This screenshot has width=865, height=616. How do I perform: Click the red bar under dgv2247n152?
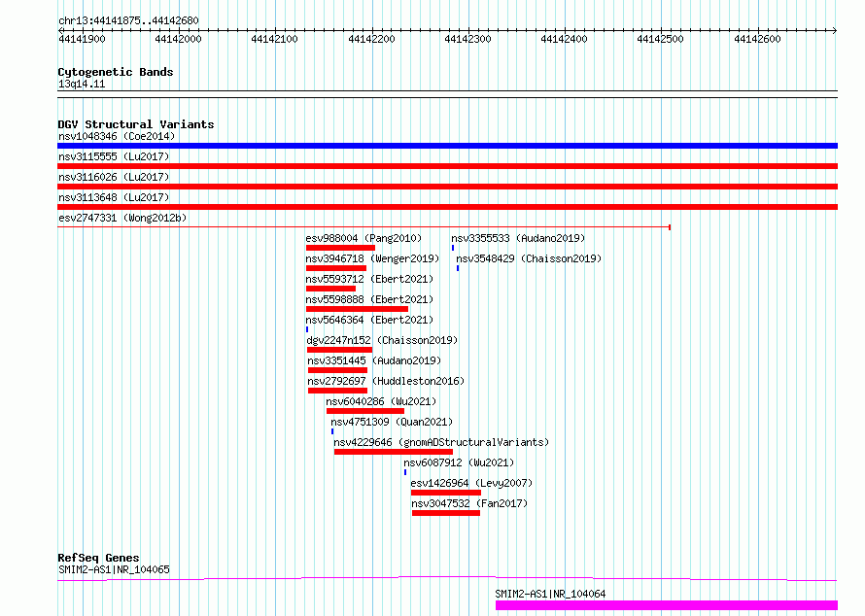coord(340,350)
